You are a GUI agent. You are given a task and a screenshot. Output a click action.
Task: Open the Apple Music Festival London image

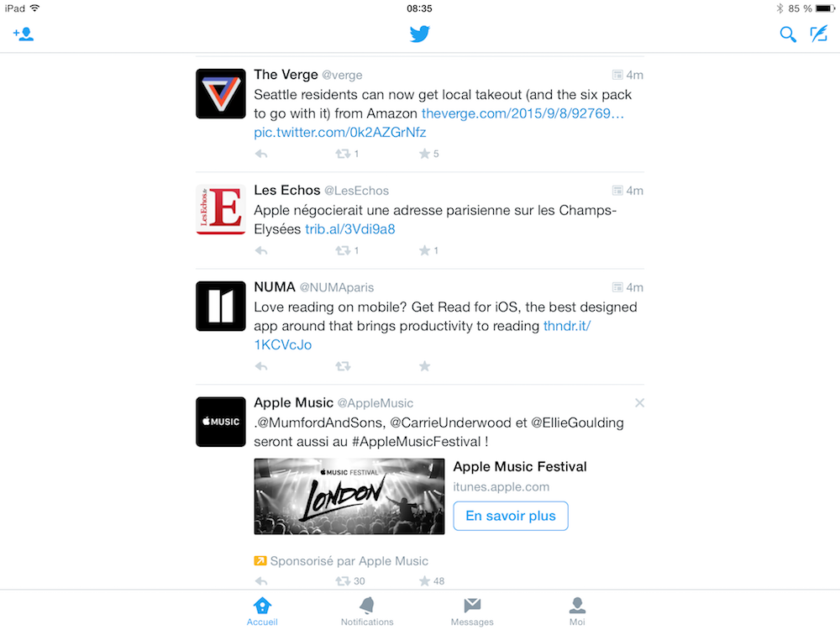[x=349, y=496]
